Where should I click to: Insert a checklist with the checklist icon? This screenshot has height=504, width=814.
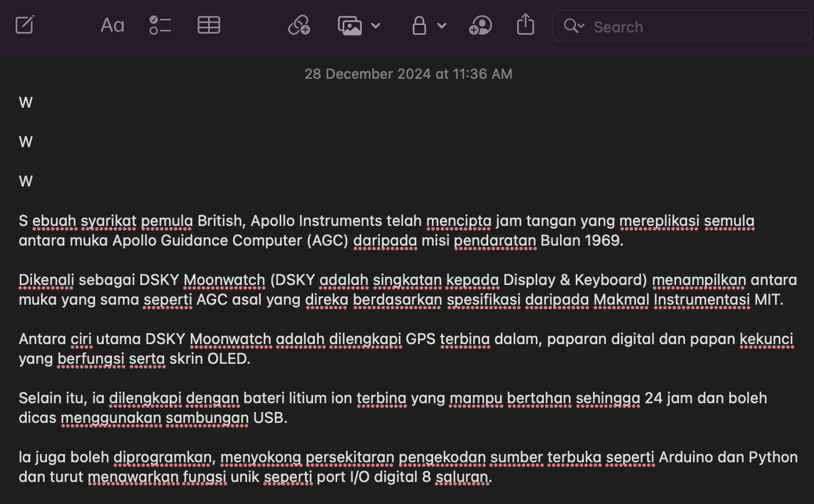[x=160, y=25]
